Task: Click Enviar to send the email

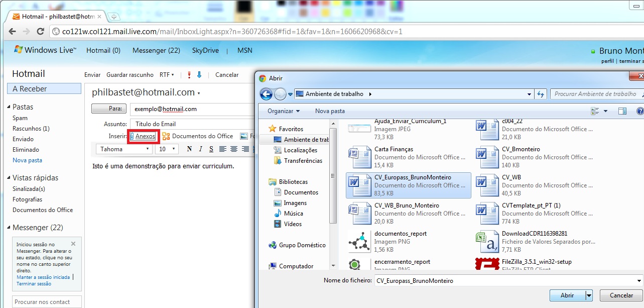Action: click(x=92, y=75)
